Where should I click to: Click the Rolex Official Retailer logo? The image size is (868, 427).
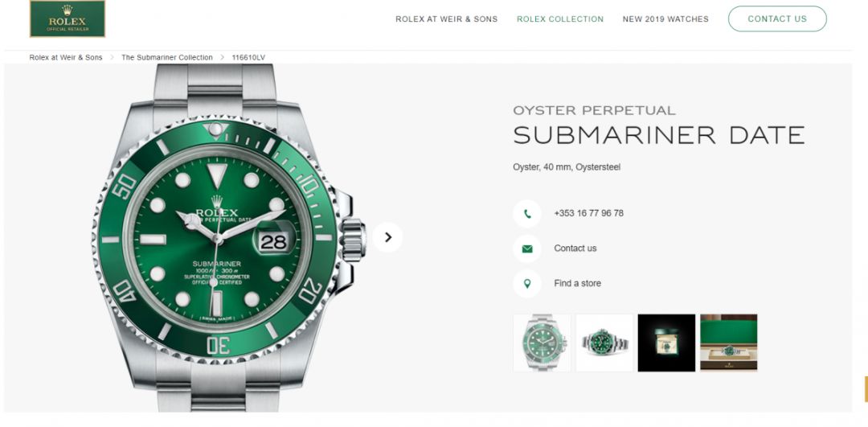68,18
